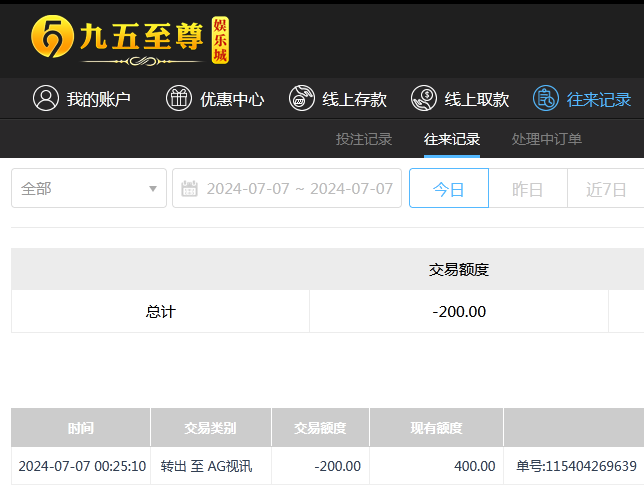The height and width of the screenshot is (492, 644).
Task: Click the 交易额度 summary header
Action: (459, 269)
